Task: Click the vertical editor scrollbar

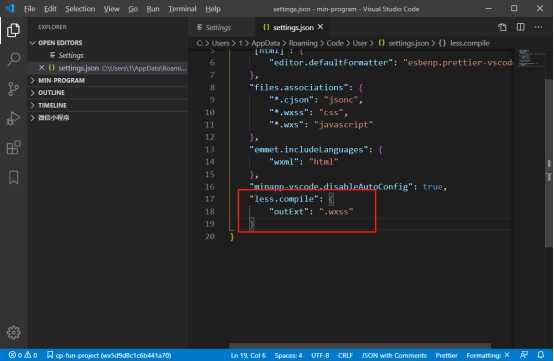Action: (x=549, y=162)
